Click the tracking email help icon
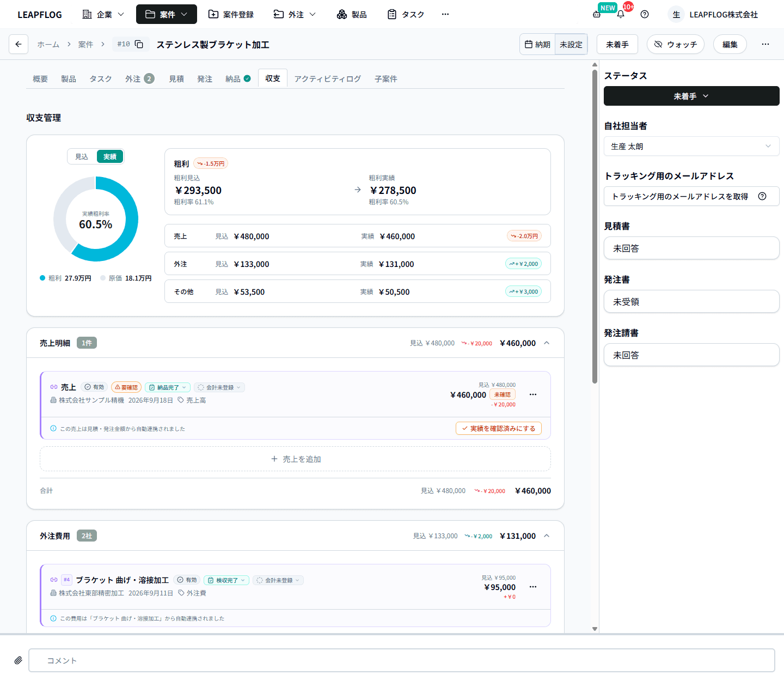Image resolution: width=784 pixels, height=681 pixels. click(x=762, y=196)
